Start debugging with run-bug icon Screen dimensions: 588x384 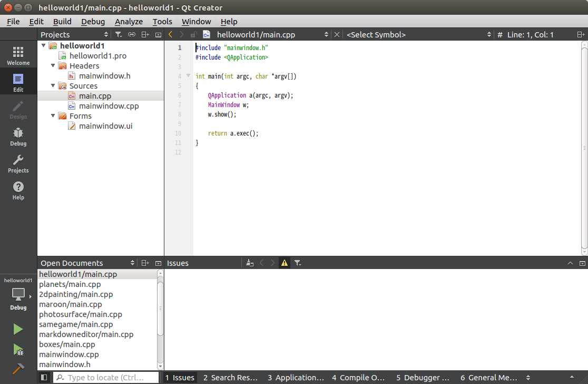pos(17,350)
